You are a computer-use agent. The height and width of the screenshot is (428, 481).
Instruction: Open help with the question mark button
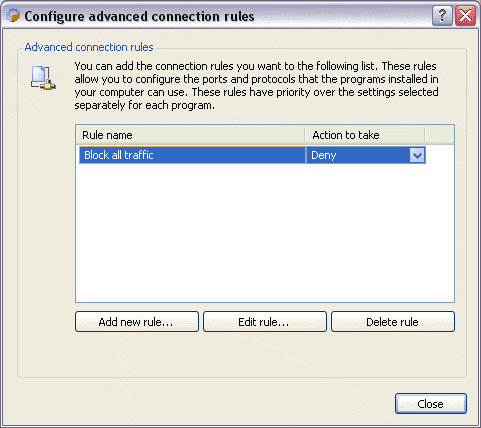pyautogui.click(x=442, y=15)
